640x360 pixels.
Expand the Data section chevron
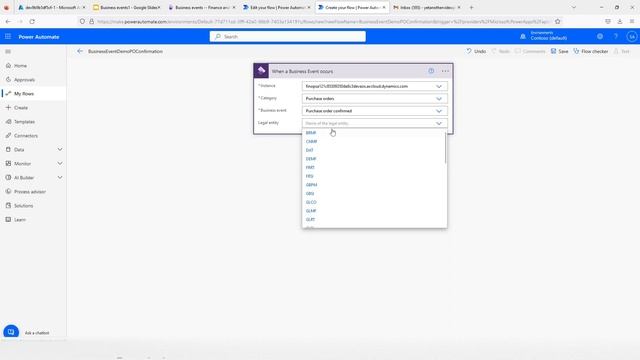60,150
